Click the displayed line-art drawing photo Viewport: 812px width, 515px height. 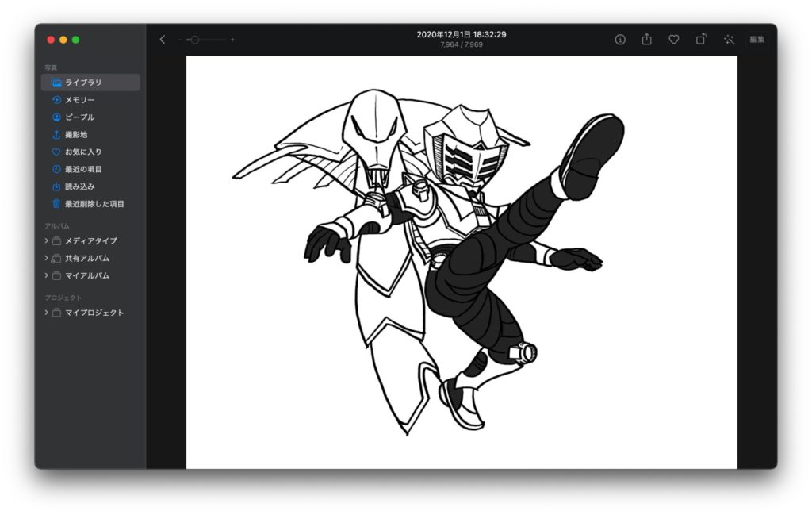(462, 262)
